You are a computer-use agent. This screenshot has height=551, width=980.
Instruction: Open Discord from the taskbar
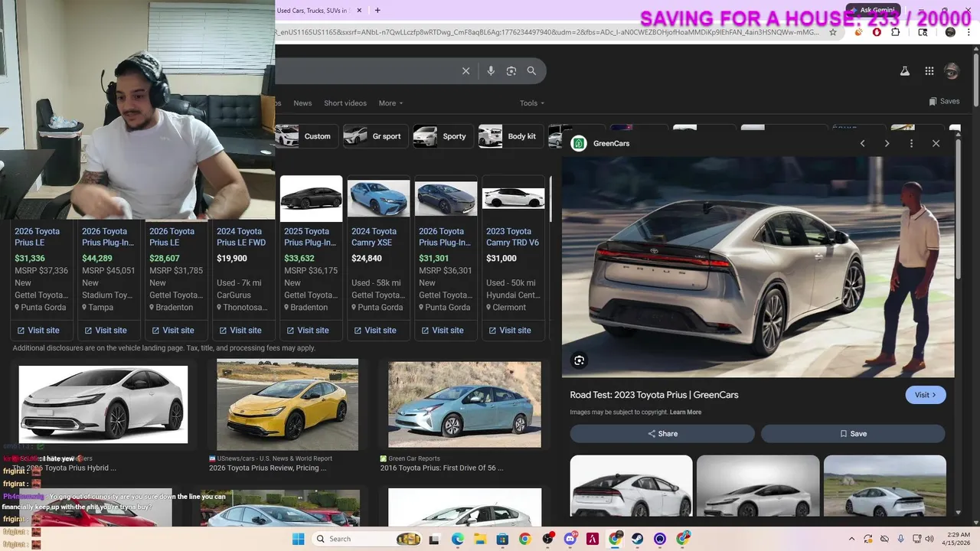[x=570, y=539]
